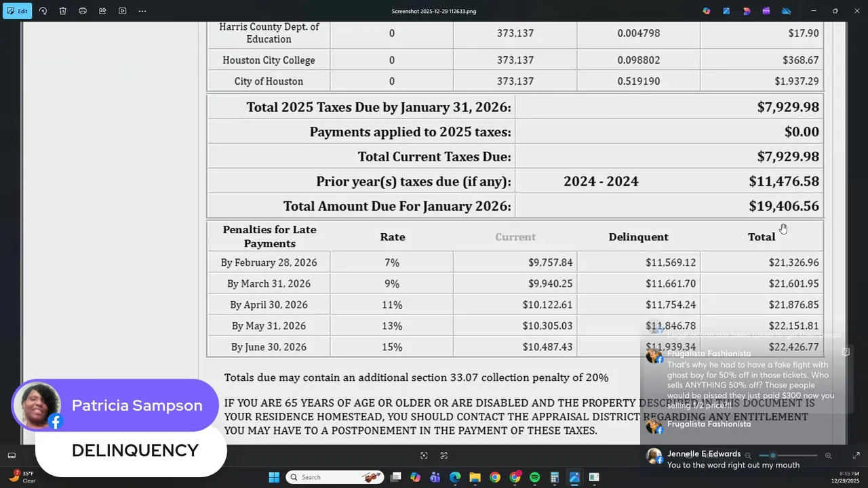Screen dimensions: 868x488
Task: Click the 'By February 28, 2026' row label
Action: (269, 262)
